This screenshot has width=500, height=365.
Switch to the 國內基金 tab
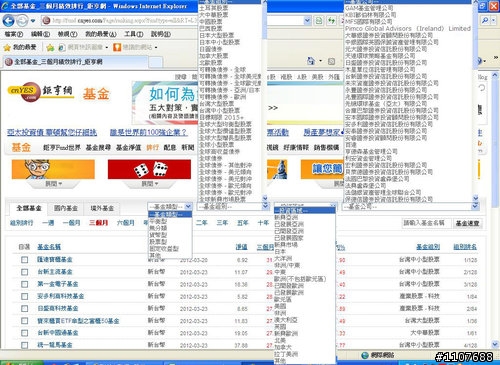coord(66,208)
